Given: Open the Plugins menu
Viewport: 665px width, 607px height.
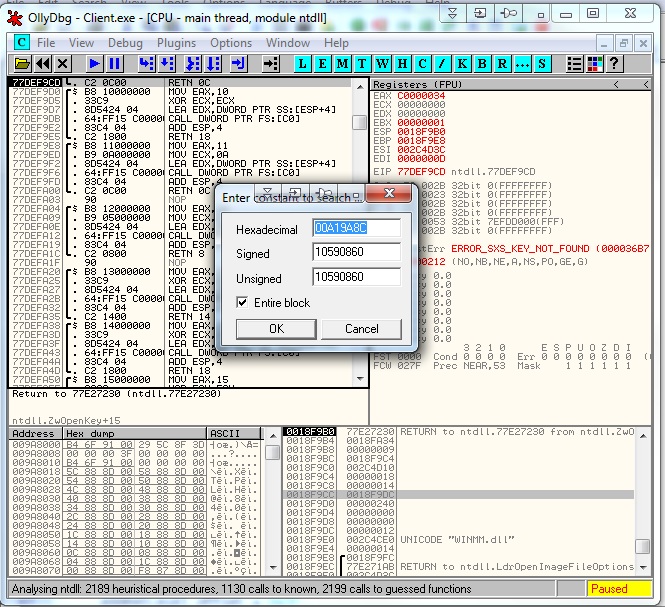Looking at the screenshot, I should [x=177, y=43].
